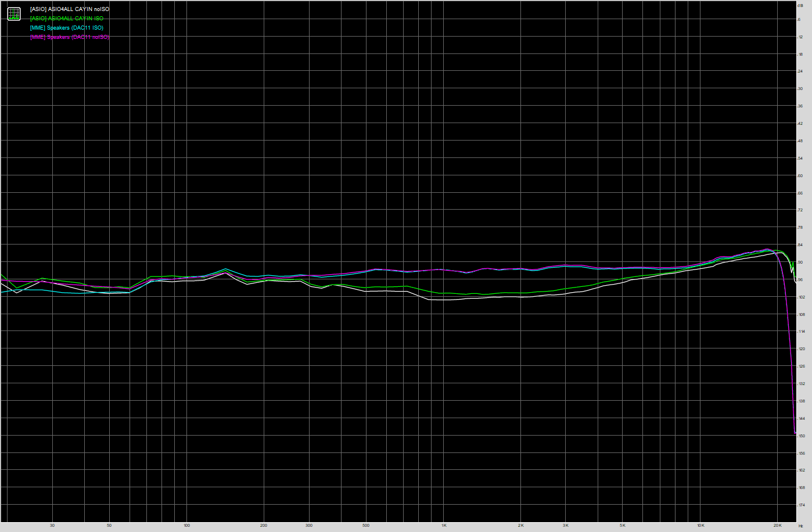Click the magenta Speakers (DAC11 noISO) legend entry

(69, 37)
